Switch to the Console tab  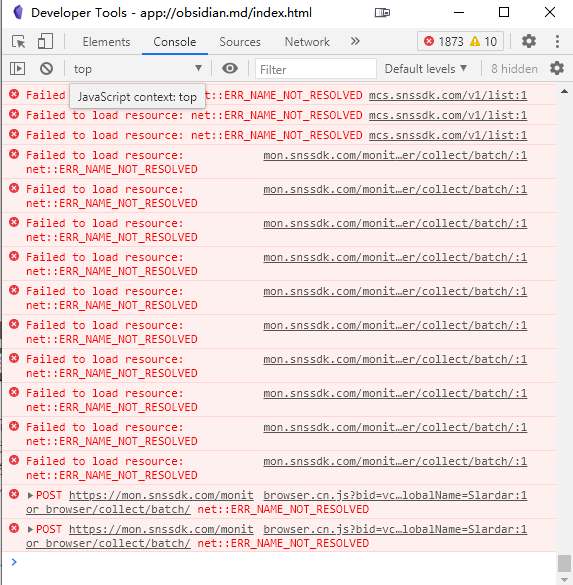175,42
